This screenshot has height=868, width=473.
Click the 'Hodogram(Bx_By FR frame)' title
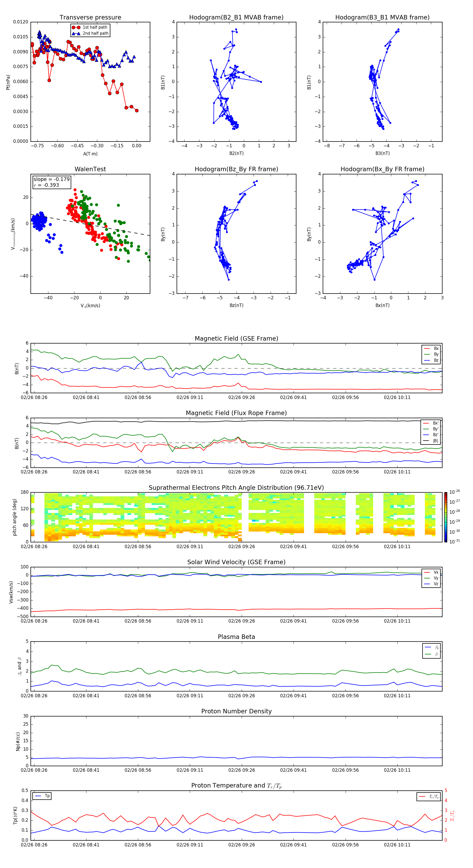pyautogui.click(x=382, y=169)
